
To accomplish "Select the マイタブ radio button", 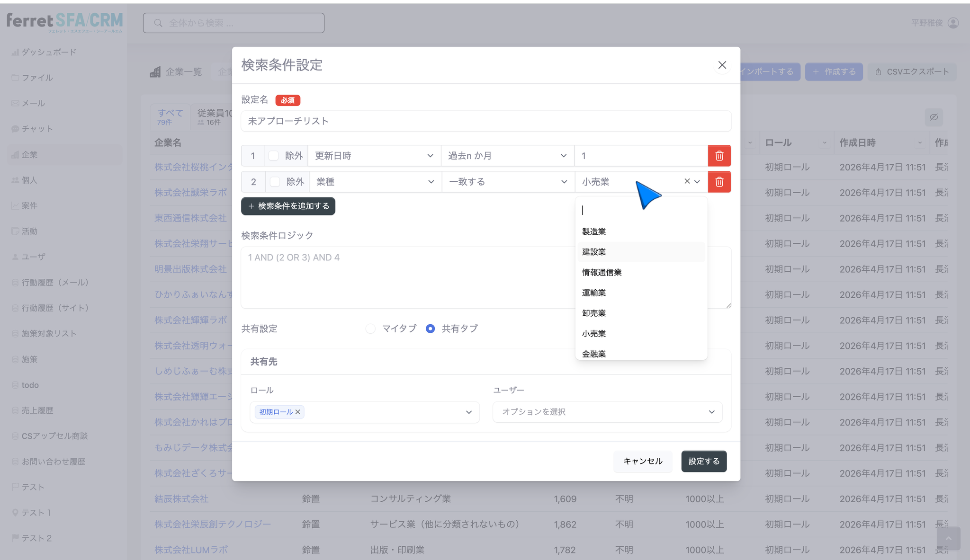I will pos(370,329).
